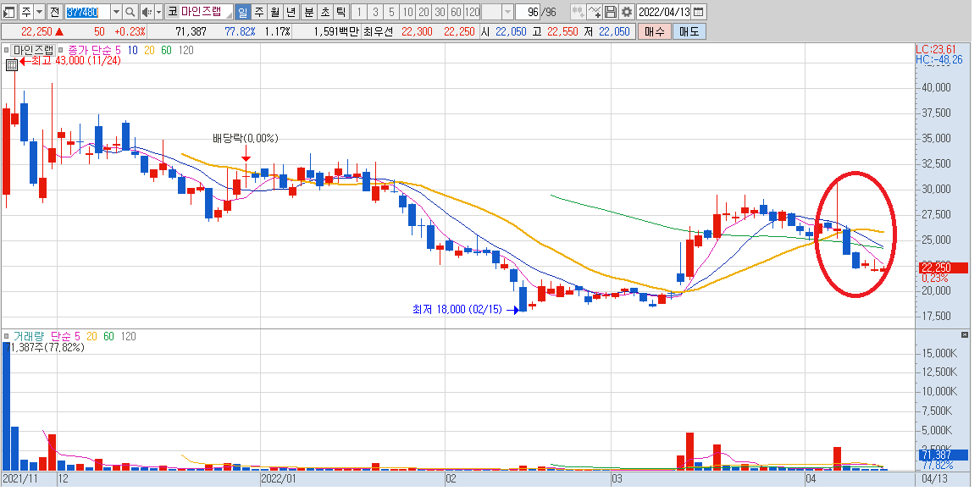The height and width of the screenshot is (491, 980).
Task: Open the custom interval dropdown arrow
Action: tap(507, 11)
